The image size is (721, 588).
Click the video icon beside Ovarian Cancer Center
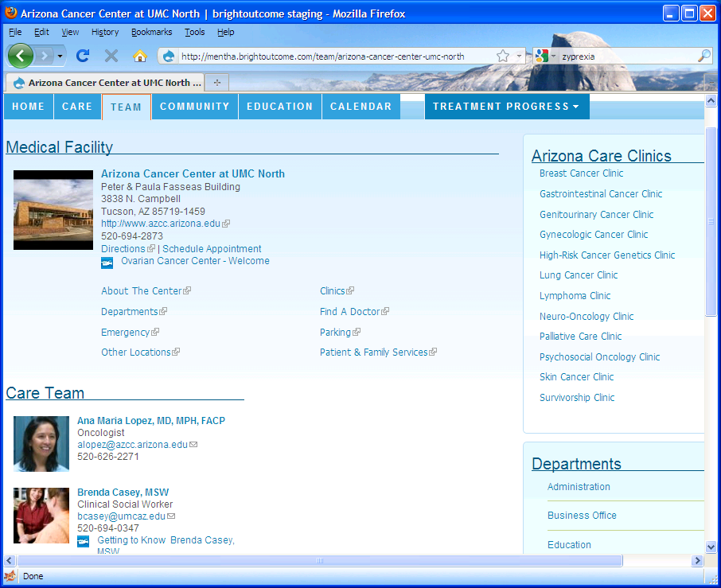click(x=107, y=263)
